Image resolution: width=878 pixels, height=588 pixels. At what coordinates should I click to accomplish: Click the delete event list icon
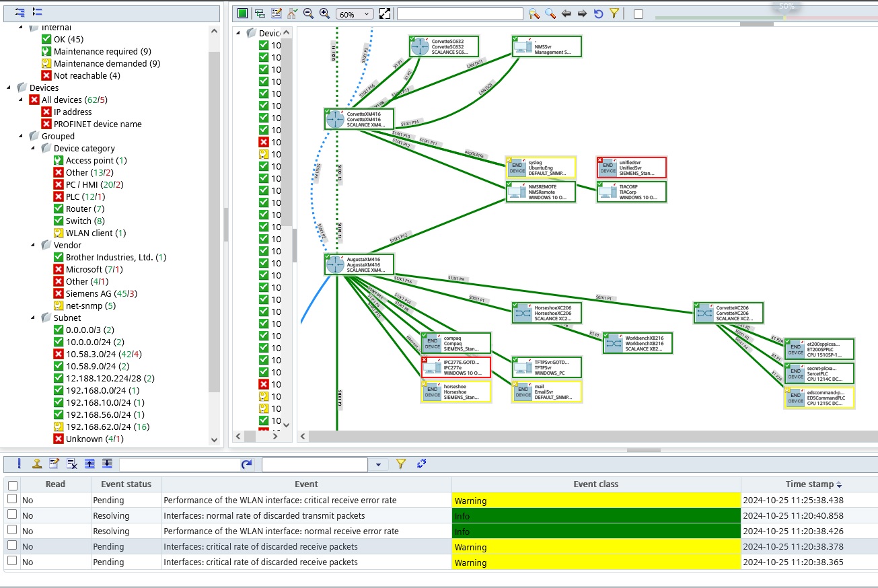72,464
